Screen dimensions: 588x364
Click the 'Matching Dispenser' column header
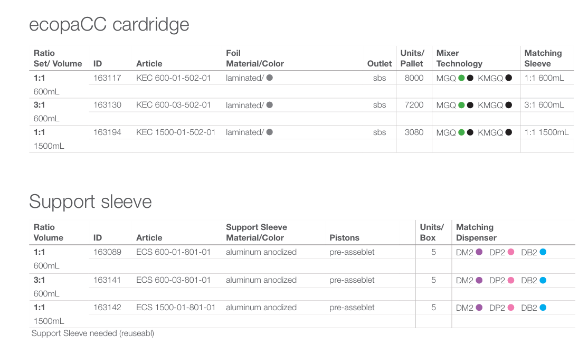(x=475, y=233)
